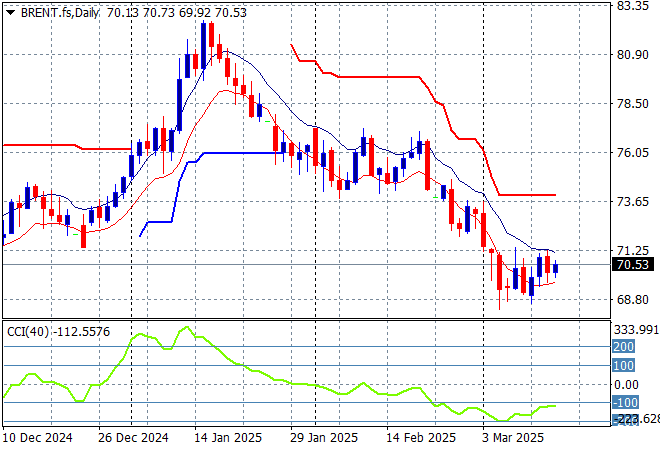Select the BRENT.fs,Daily symbol title
Screen dimensions: 660x450
point(60,13)
